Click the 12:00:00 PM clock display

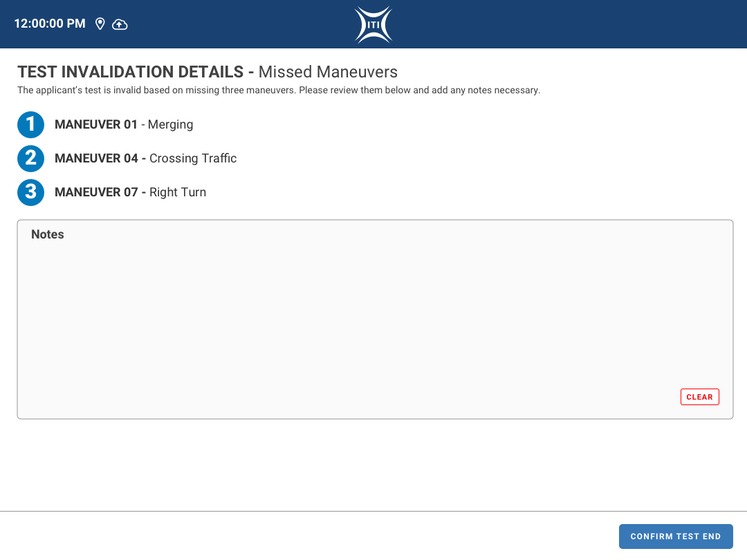[x=50, y=24]
